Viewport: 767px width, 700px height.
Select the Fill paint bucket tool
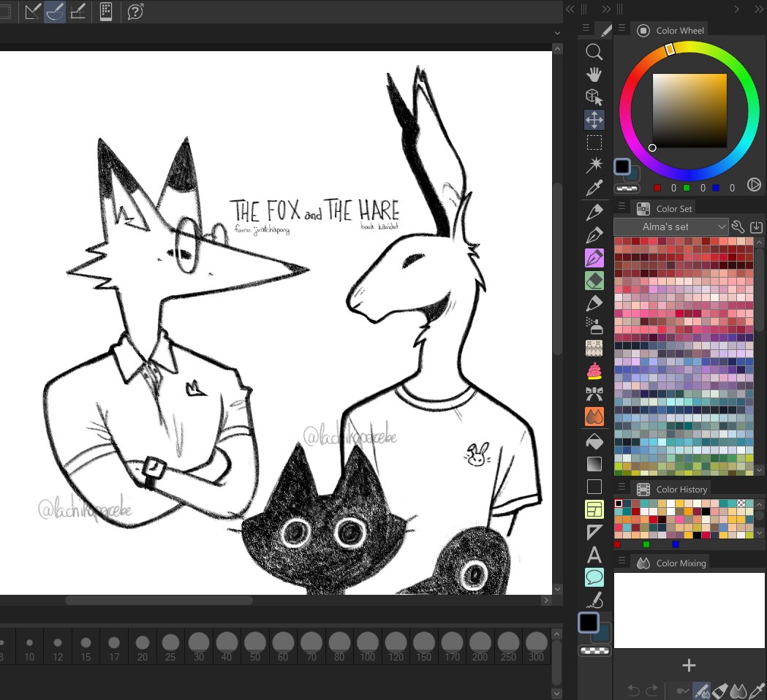pyautogui.click(x=594, y=441)
